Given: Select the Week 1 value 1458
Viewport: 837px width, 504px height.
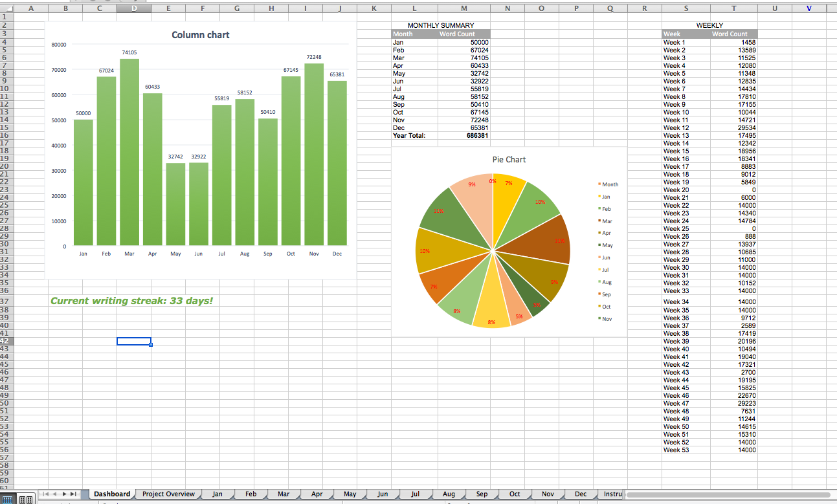Looking at the screenshot, I should pyautogui.click(x=733, y=42).
